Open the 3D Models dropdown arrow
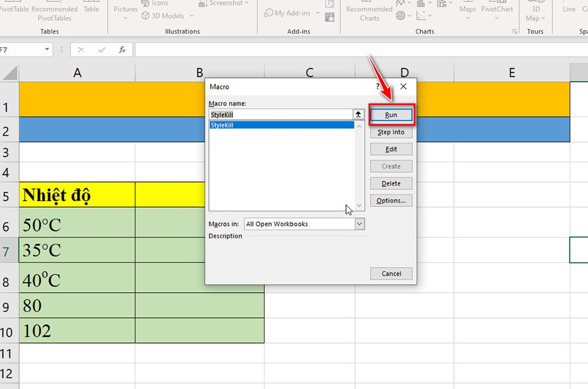 [x=192, y=16]
